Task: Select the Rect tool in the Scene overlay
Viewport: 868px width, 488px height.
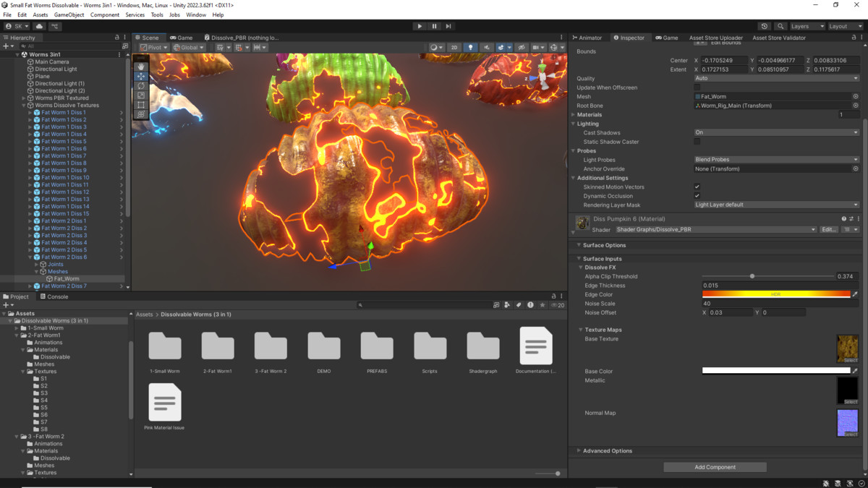Action: pos(141,105)
